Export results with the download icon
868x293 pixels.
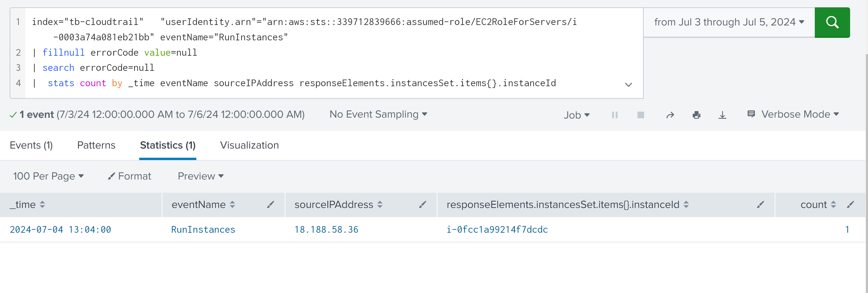[x=722, y=115]
